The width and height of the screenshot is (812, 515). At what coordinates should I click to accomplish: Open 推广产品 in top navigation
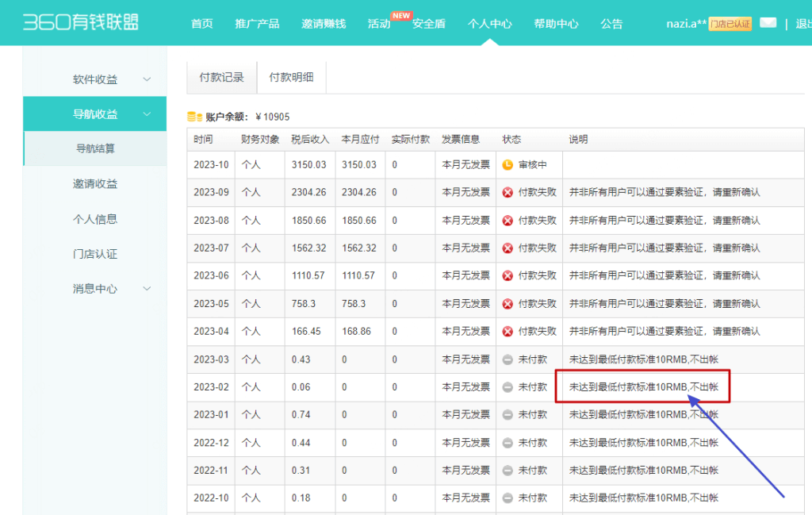click(257, 24)
